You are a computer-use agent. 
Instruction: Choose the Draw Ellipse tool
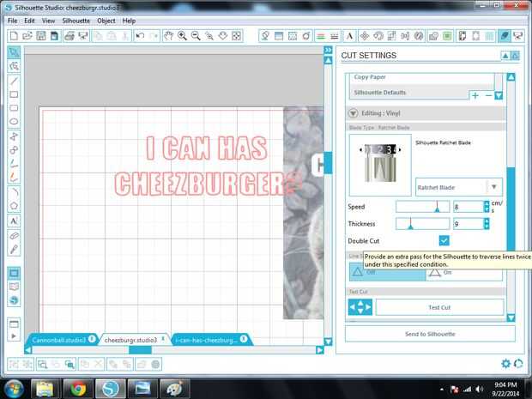(14, 122)
